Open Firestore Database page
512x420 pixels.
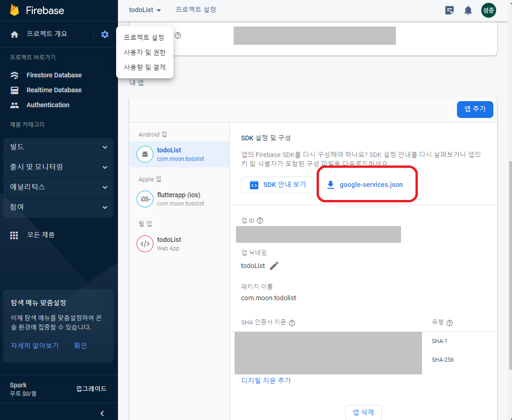[54, 75]
